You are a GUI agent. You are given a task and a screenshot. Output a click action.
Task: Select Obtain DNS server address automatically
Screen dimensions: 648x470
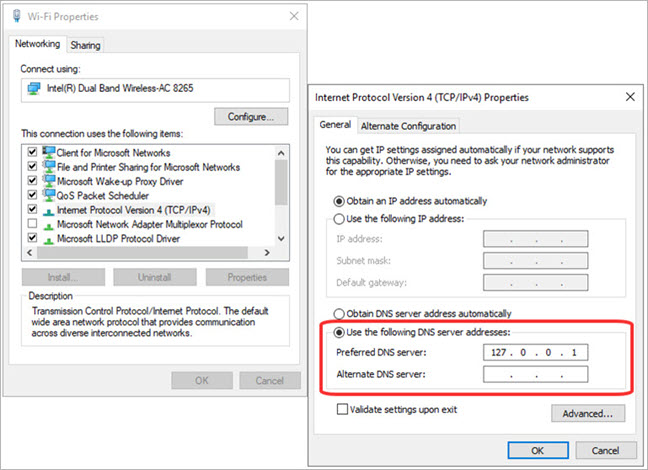pos(340,313)
